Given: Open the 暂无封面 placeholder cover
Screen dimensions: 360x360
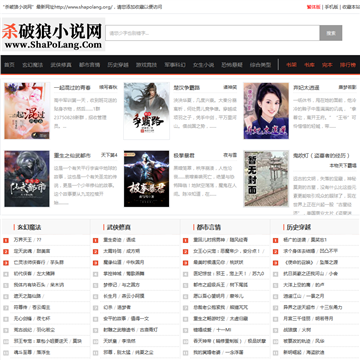Looking at the screenshot, I should 266,179.
